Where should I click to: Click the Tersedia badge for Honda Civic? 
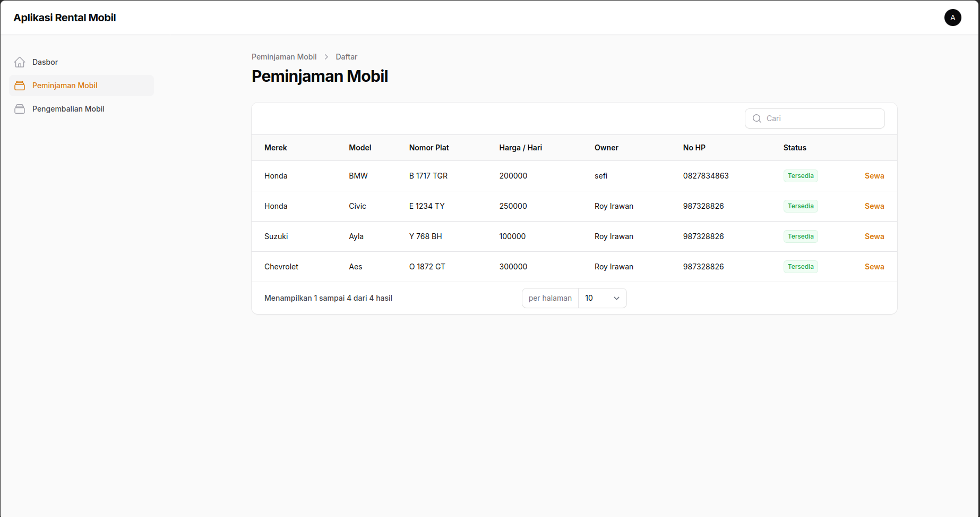coord(801,206)
